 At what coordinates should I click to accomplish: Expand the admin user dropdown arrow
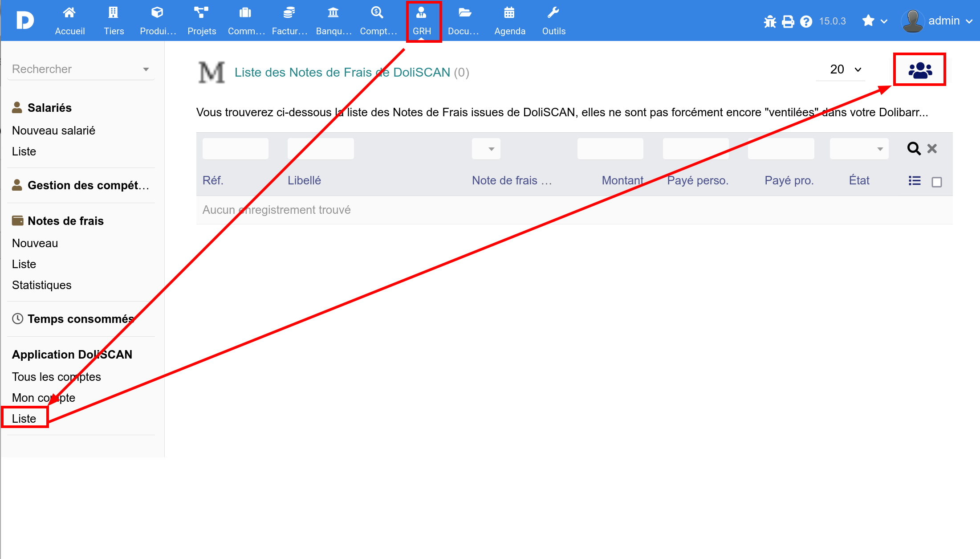(969, 21)
